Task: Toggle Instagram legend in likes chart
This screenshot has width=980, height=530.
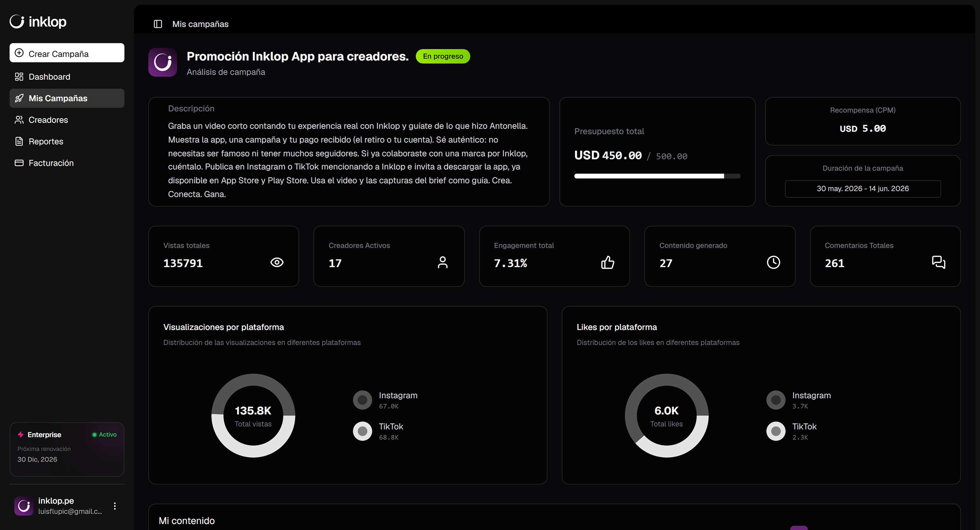Action: click(799, 400)
